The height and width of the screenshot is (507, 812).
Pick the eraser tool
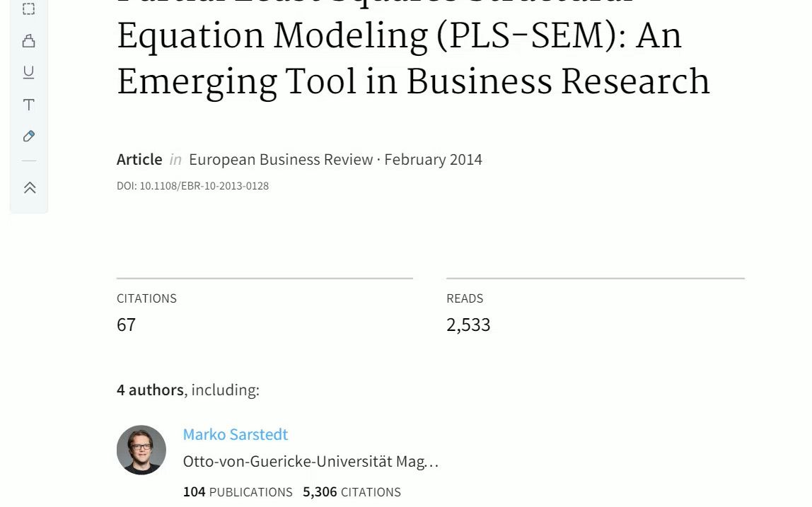[29, 136]
